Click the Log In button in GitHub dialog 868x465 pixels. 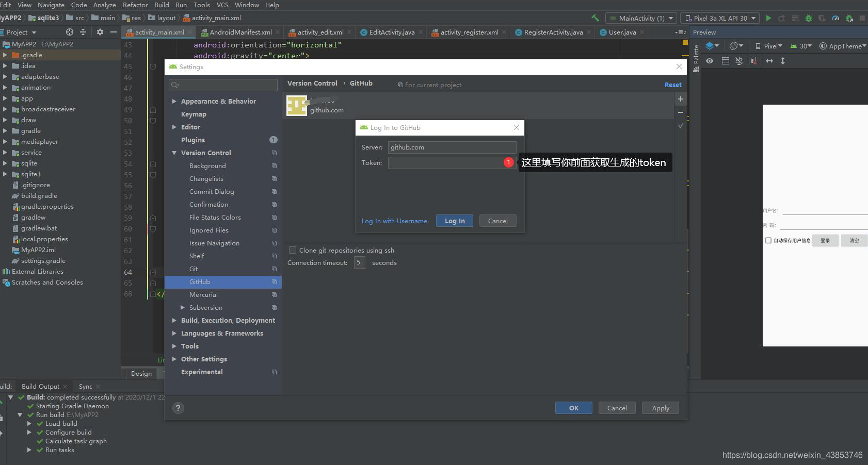455,221
